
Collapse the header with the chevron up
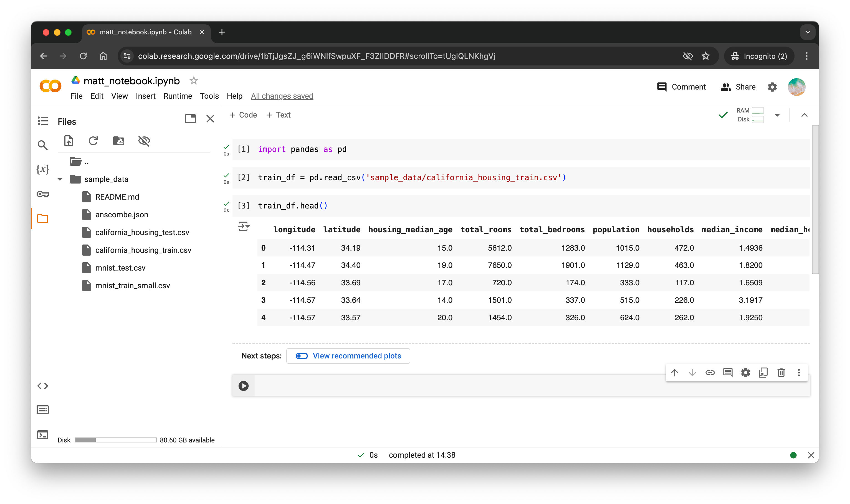804,115
